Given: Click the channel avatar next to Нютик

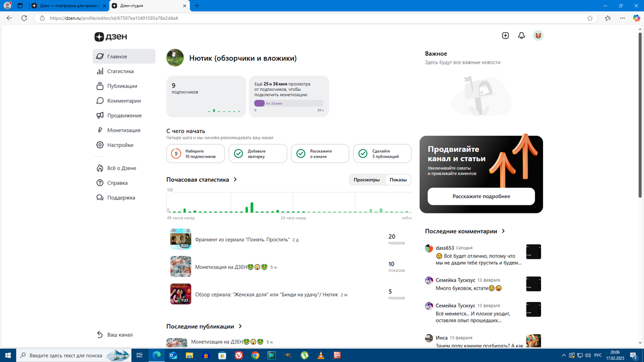Looking at the screenshot, I should [175, 58].
